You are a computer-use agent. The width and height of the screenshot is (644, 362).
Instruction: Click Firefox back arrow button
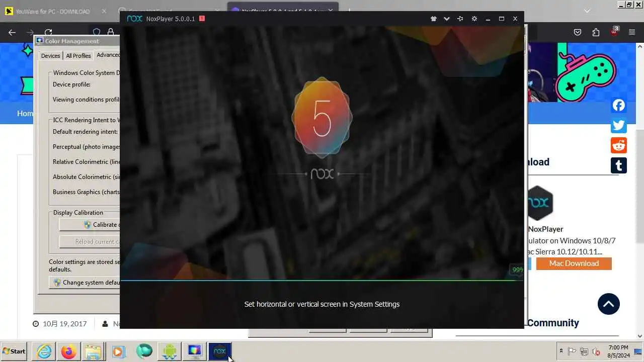pos(12,32)
